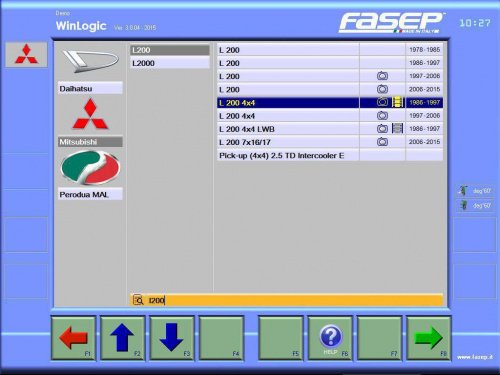Viewport: 500px width, 375px height.
Task: Click film strip icon on selected L 200 4x4 row
Action: pyautogui.click(x=397, y=102)
